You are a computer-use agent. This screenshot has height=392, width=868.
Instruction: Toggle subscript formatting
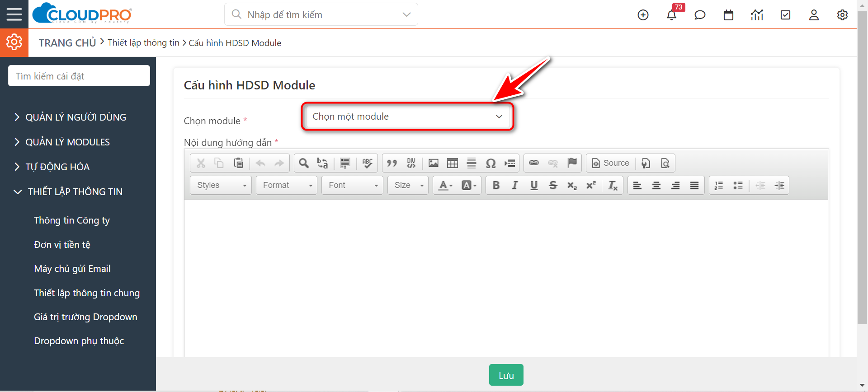pyautogui.click(x=572, y=185)
